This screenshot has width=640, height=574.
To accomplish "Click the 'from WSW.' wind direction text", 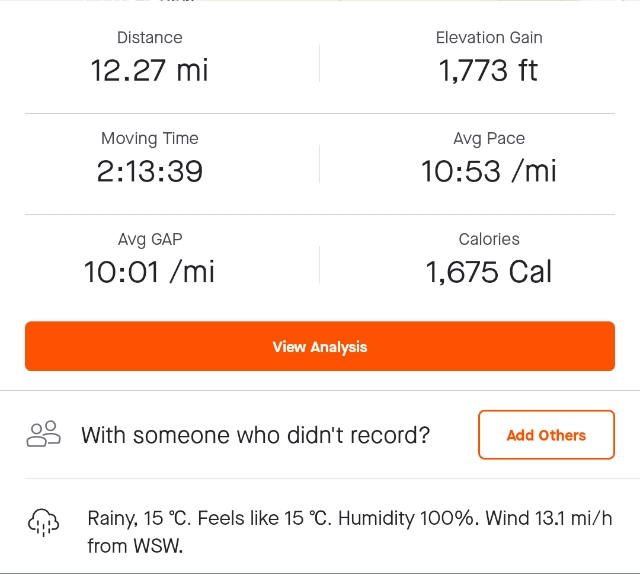I will (135, 546).
